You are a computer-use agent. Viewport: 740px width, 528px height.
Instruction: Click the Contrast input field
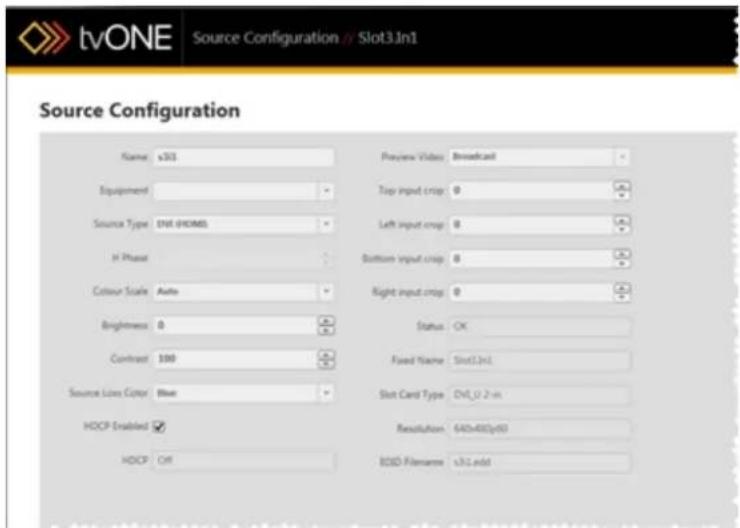236,359
